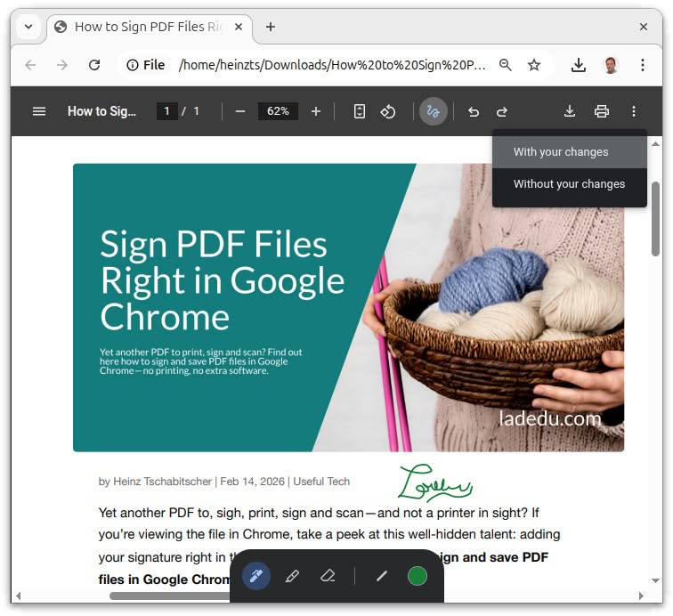Choose Without your changes
The height and width of the screenshot is (616, 673).
click(x=570, y=184)
